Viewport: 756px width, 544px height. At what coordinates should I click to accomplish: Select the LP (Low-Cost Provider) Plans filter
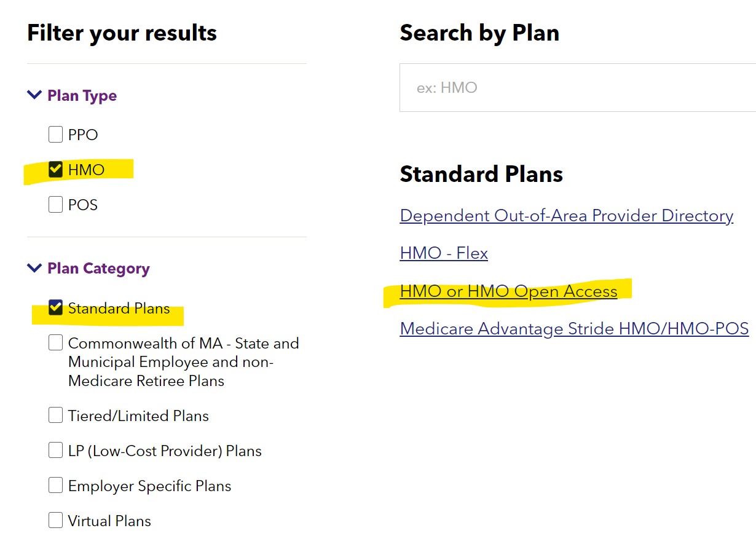tap(55, 450)
